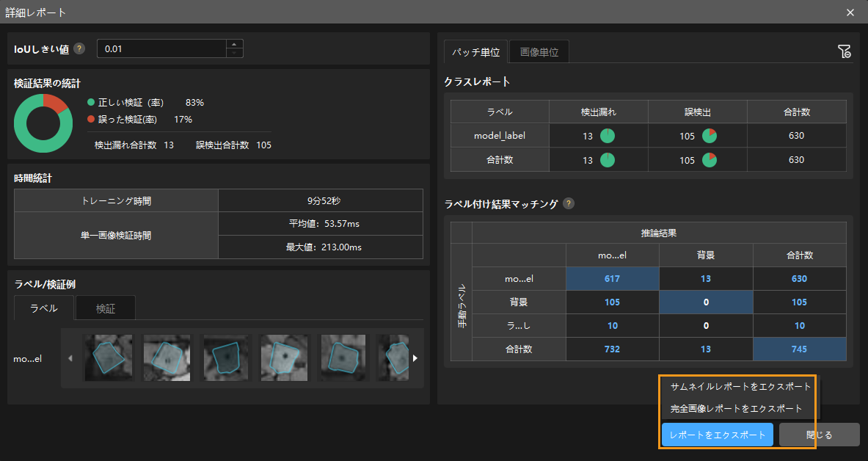Increase the IoU threshold with the up arrow
Image resolution: width=868 pixels, height=461 pixels.
[x=234, y=44]
